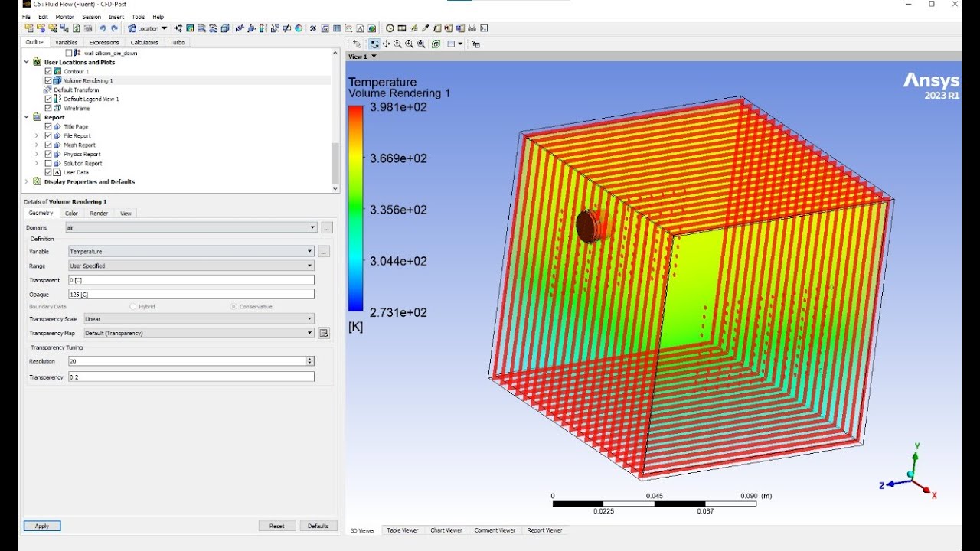Insert a text label with the ABC icon
Image resolution: width=980 pixels, height=551 pixels.
tap(240, 28)
